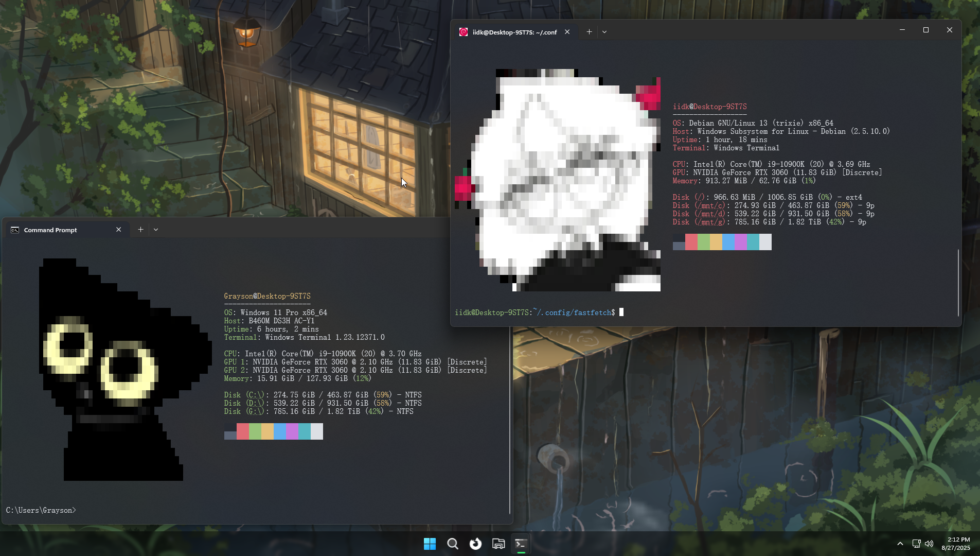This screenshot has width=980, height=556.
Task: Click the 'Memory: 913.27 MiB / 62.76 GiB' line
Action: pyautogui.click(x=744, y=181)
